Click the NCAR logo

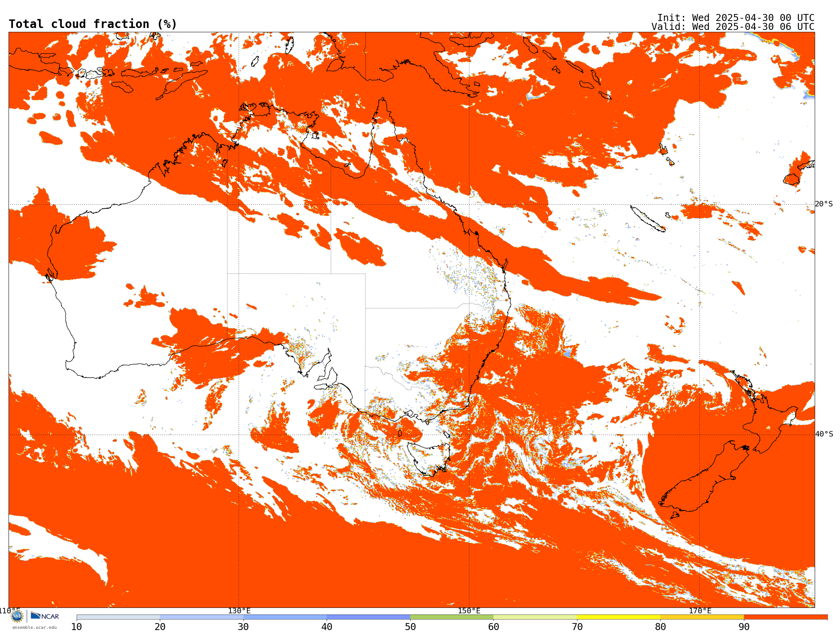click(45, 616)
